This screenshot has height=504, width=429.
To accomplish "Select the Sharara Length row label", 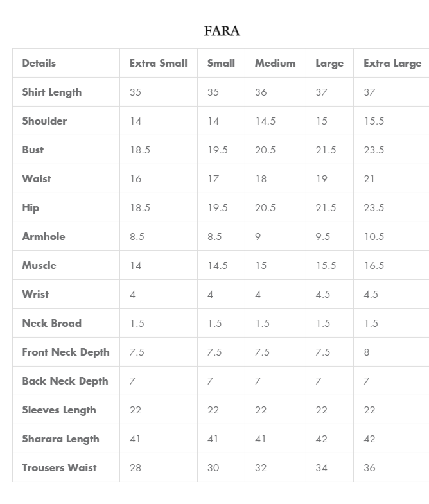I will click(60, 439).
